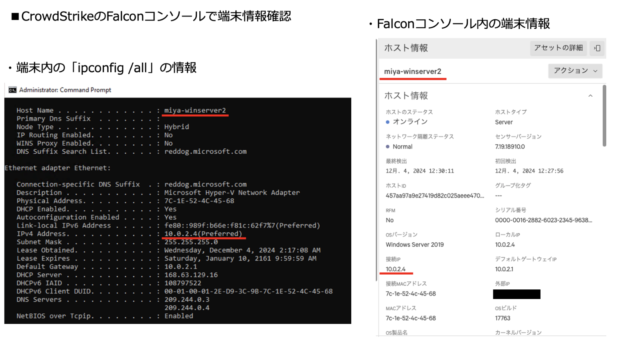Viewport: 644px width, 362px height.
Task: Click the host ID 457aa97a9e27419d82c025aeee470...
Action: point(435,196)
